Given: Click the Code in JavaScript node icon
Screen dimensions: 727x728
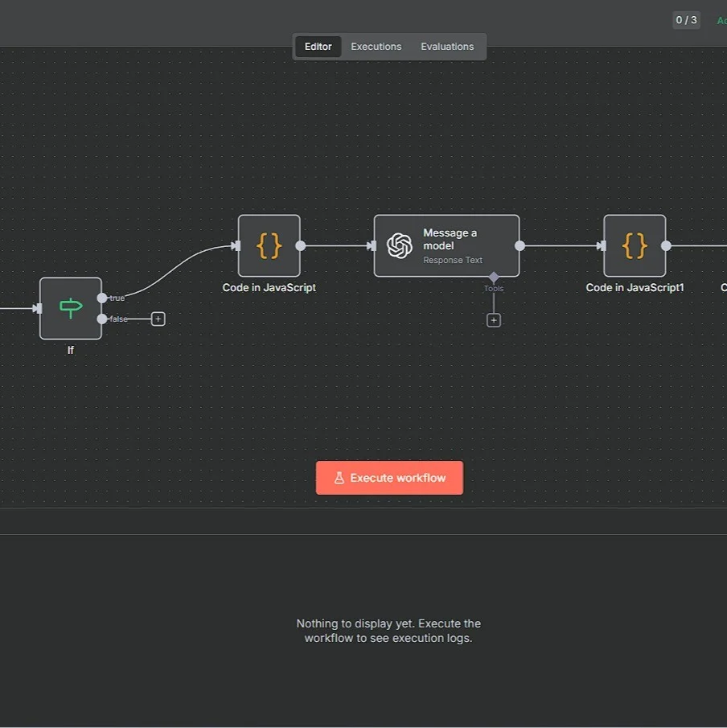Looking at the screenshot, I should coord(269,246).
